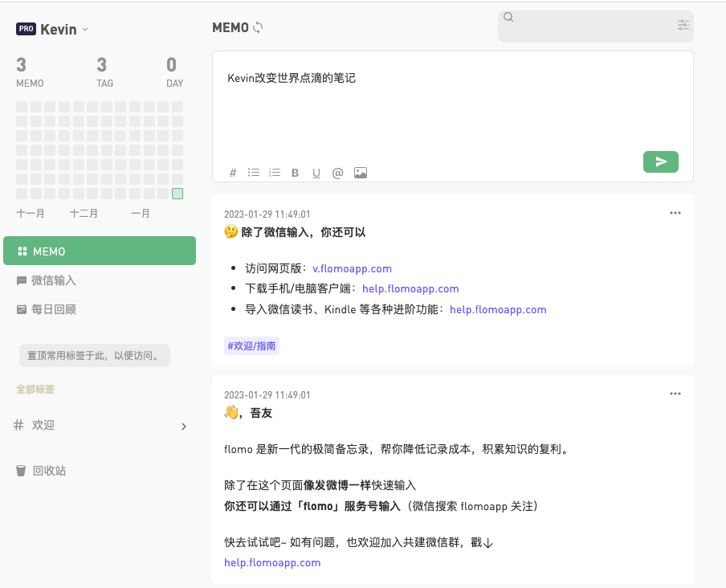Insert a numbered list in the editor

[275, 173]
